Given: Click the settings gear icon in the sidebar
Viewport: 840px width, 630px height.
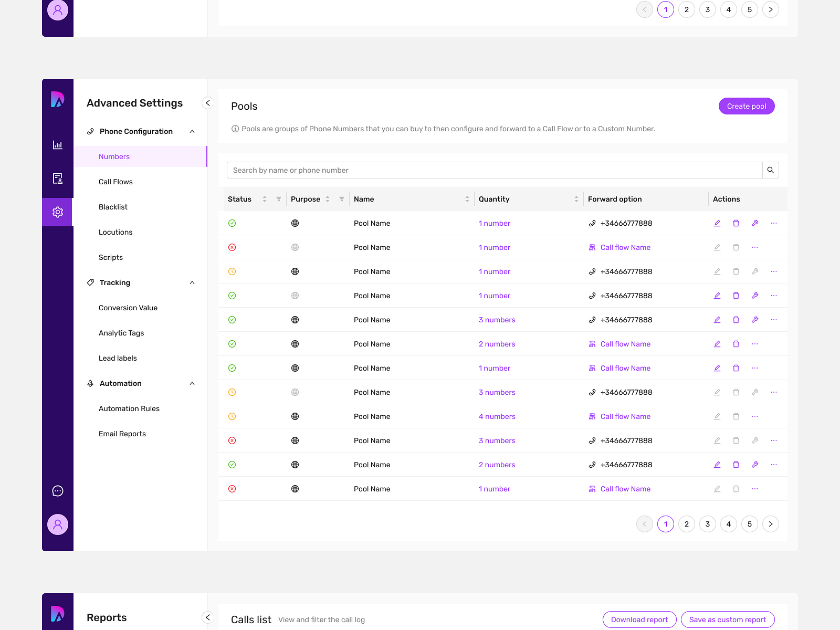Looking at the screenshot, I should pos(57,212).
